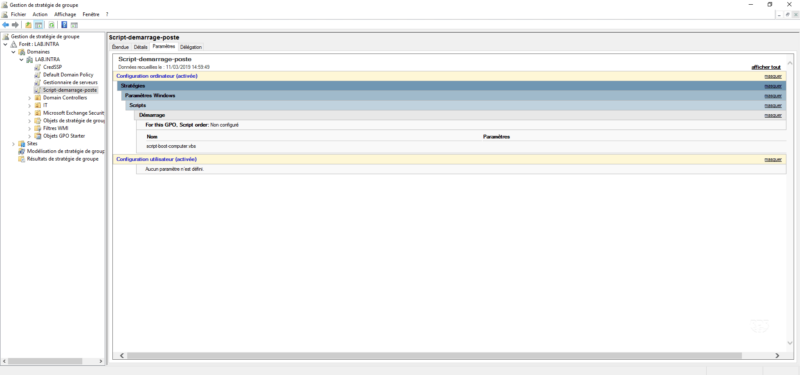Click the afficher tout link

click(x=765, y=67)
